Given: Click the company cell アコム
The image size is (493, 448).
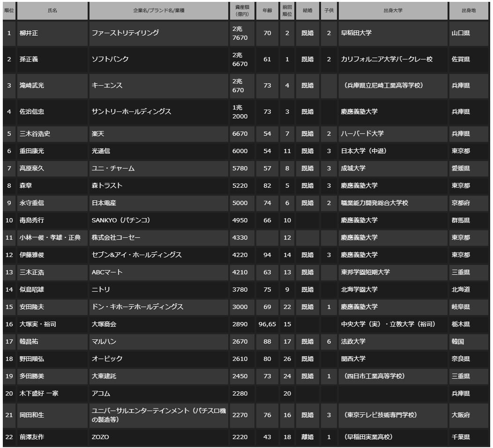Looking at the screenshot, I should pos(159,393).
